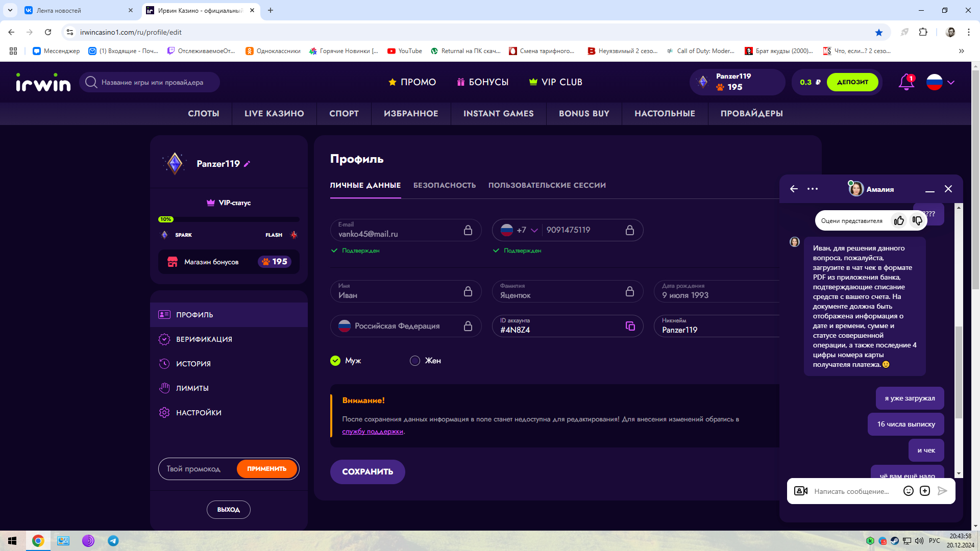Screen dimensions: 980x551
Task: Open службу поддержки link
Action: (373, 432)
